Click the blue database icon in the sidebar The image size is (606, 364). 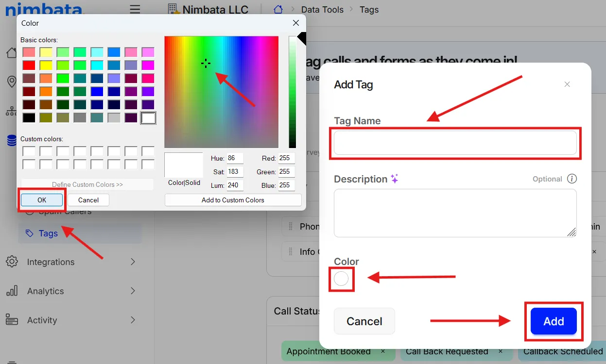tap(12, 141)
